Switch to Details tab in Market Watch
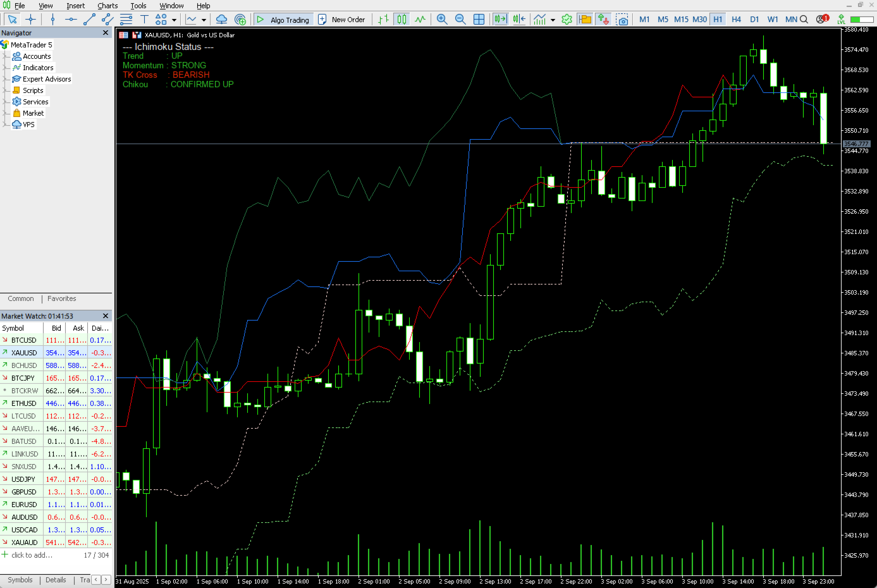The image size is (877, 588). click(56, 580)
